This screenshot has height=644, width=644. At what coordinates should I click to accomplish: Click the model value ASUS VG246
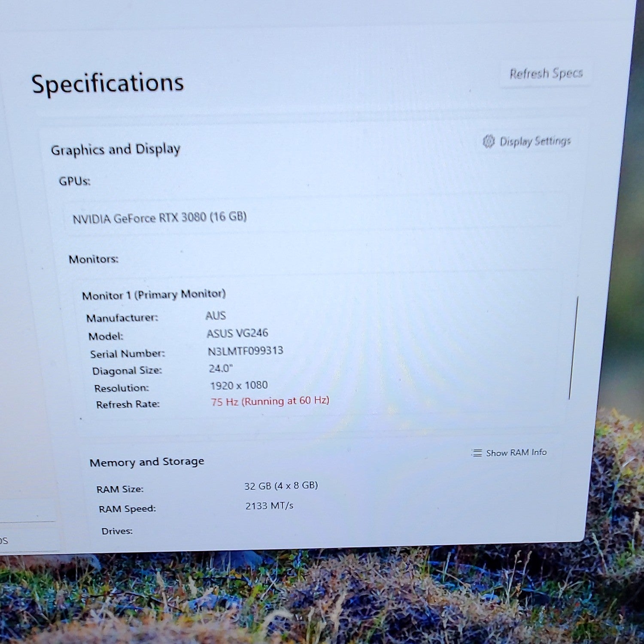pyautogui.click(x=237, y=333)
